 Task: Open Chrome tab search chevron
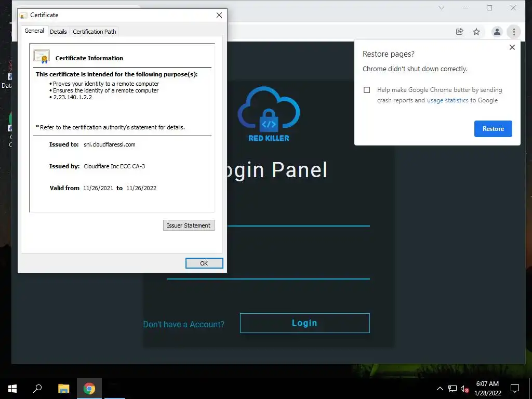(442, 8)
